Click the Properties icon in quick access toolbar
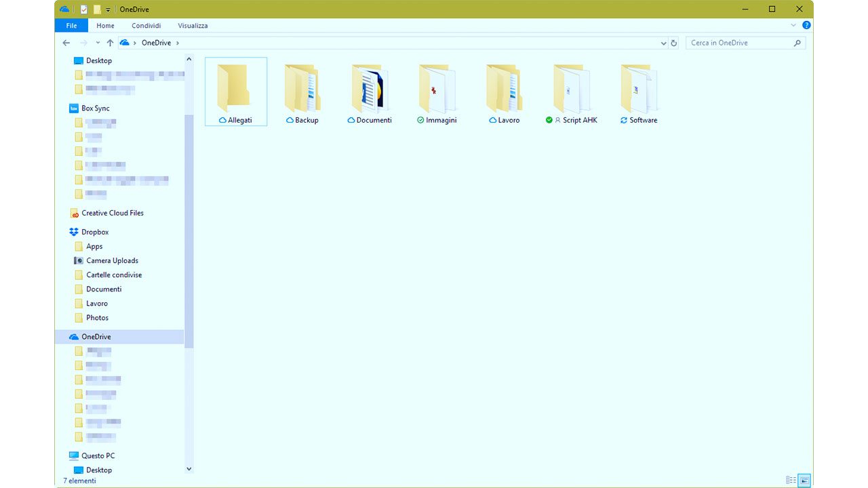Image resolution: width=868 pixels, height=488 pixels. point(84,9)
